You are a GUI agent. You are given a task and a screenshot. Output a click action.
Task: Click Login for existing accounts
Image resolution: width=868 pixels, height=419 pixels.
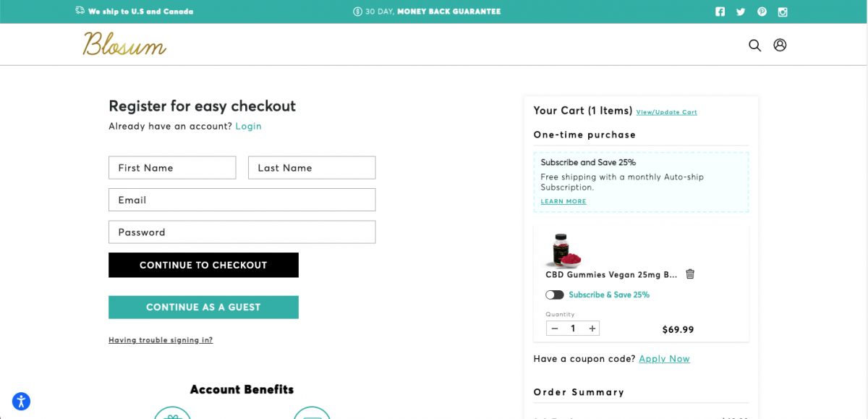(248, 126)
